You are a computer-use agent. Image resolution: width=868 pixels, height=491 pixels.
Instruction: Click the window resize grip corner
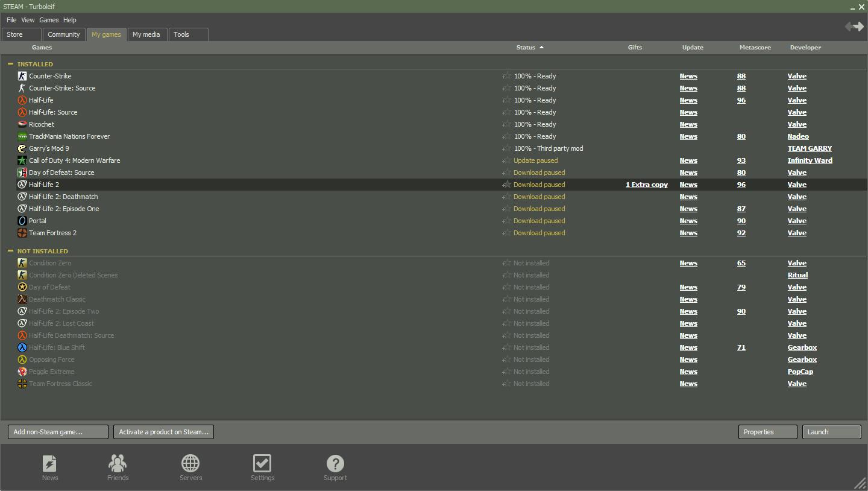860,483
